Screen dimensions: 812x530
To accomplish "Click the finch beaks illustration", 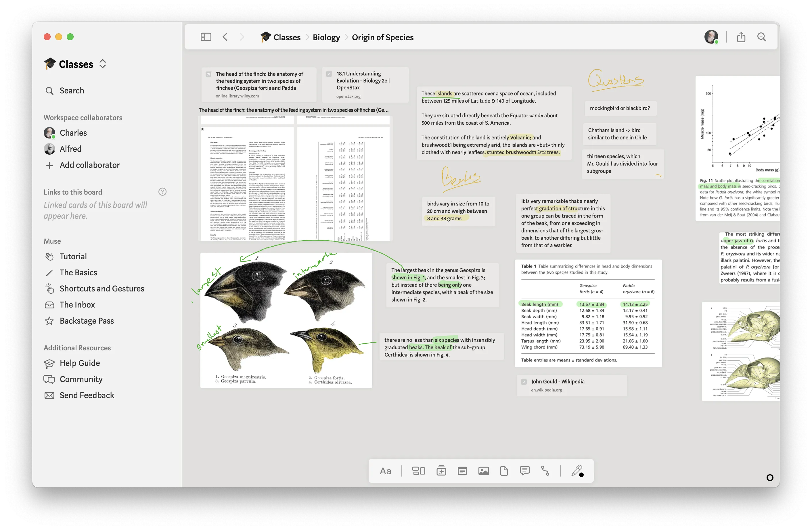I will 286,320.
